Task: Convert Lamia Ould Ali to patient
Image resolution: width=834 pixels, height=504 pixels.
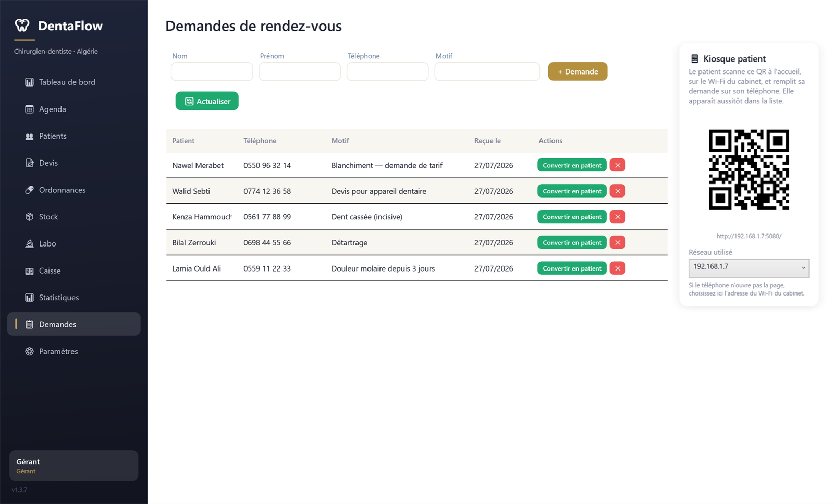Action: pyautogui.click(x=572, y=268)
